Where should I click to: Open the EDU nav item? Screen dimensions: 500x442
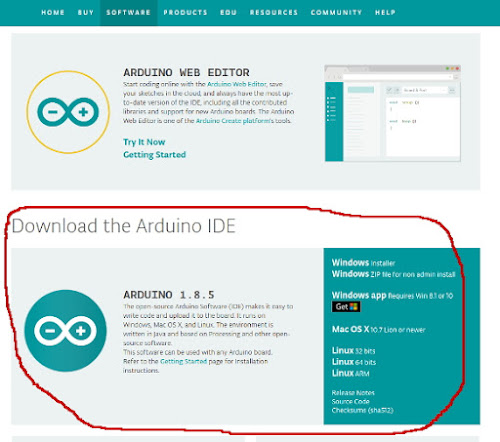[x=228, y=13]
